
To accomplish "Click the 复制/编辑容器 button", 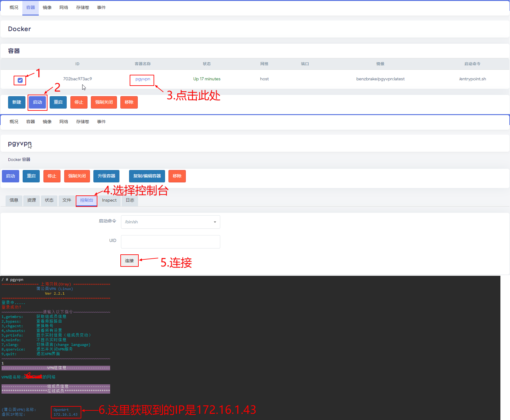I will coord(147,176).
